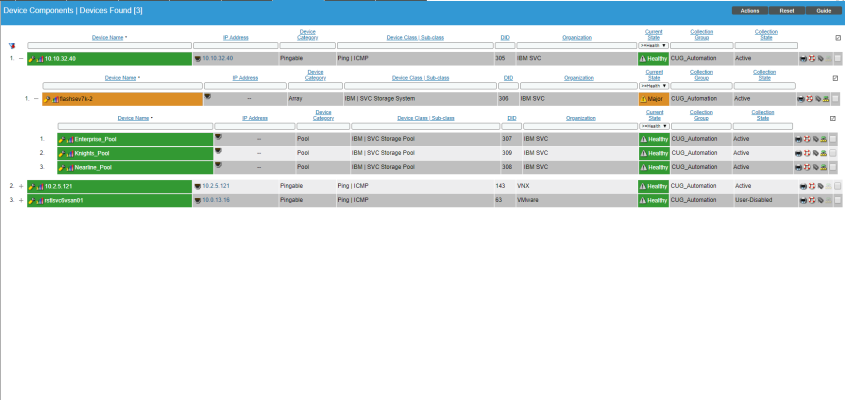Open bar graph icon for flashsev7k-2
The height and width of the screenshot is (400, 845).
pyautogui.click(x=55, y=99)
